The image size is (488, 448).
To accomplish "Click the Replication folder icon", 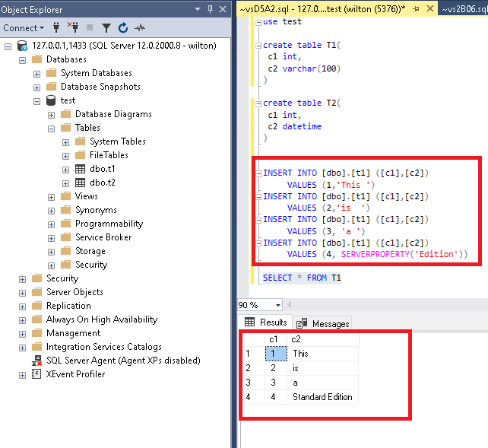I will [36, 306].
